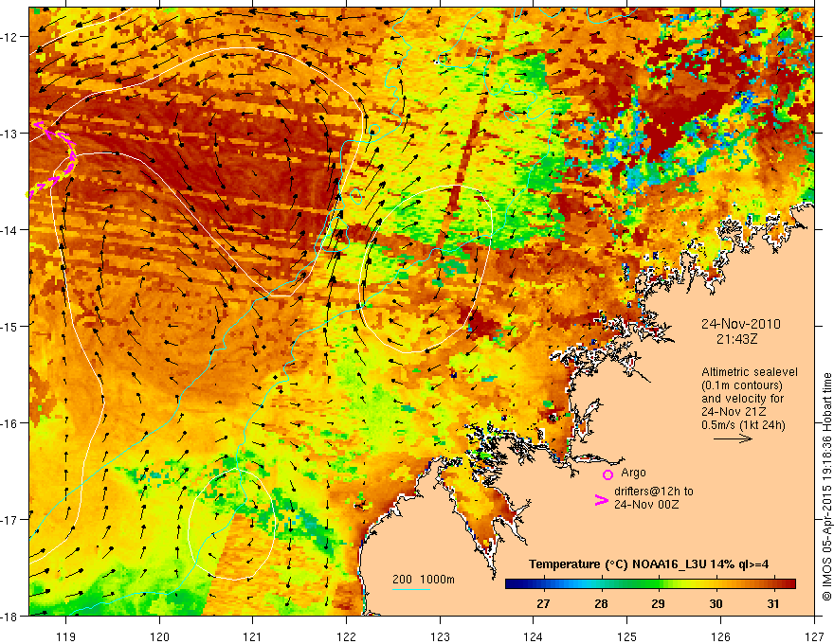Click the "24-Nov-2010" date label
834x644 pixels.
tap(741, 324)
